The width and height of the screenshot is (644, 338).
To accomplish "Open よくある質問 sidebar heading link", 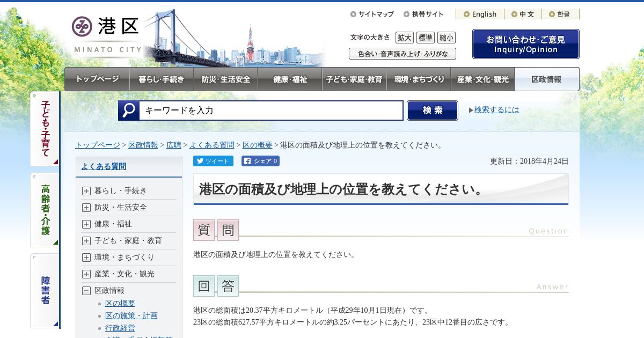I will [104, 166].
